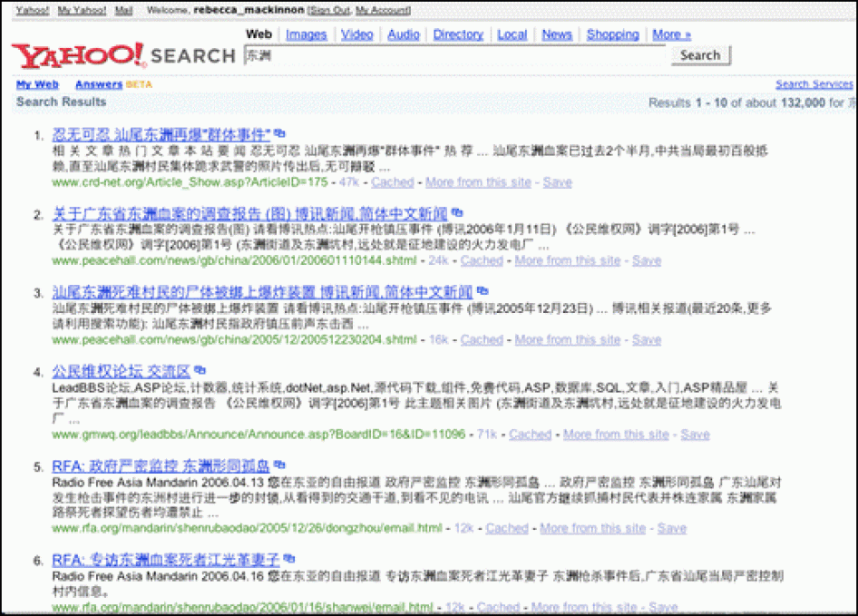Open Search Services link

click(x=814, y=84)
